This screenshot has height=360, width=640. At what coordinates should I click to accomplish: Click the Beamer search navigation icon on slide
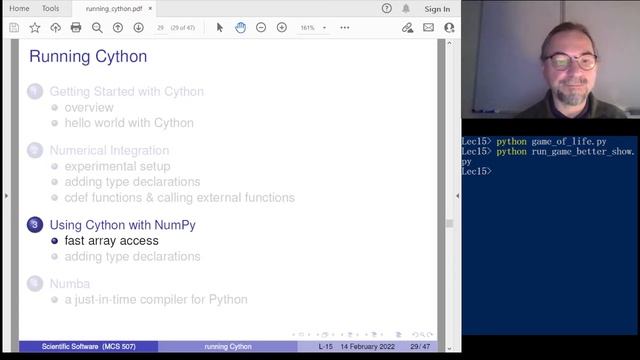422,335
